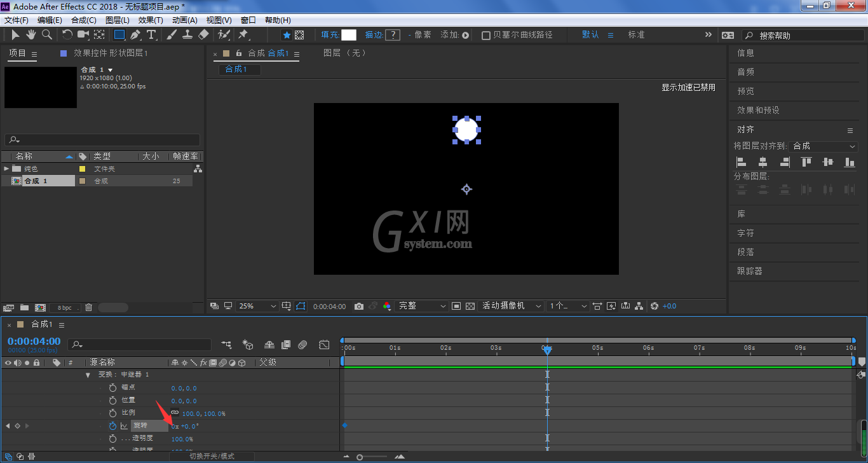The width and height of the screenshot is (868, 463).
Task: Open the 效果(T) effect menu
Action: 151,20
